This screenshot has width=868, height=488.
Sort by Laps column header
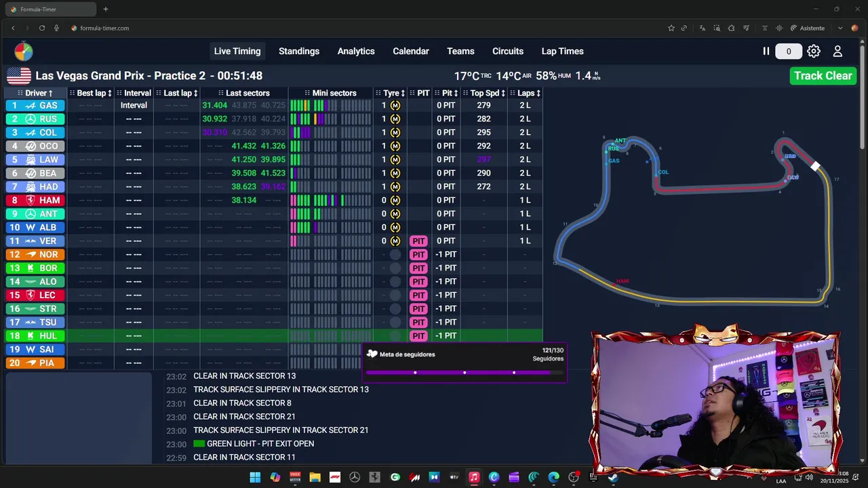[526, 93]
